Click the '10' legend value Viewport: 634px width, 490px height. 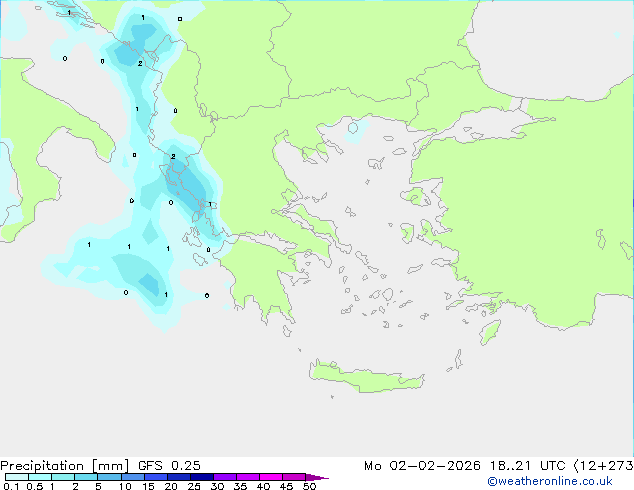tap(125, 486)
